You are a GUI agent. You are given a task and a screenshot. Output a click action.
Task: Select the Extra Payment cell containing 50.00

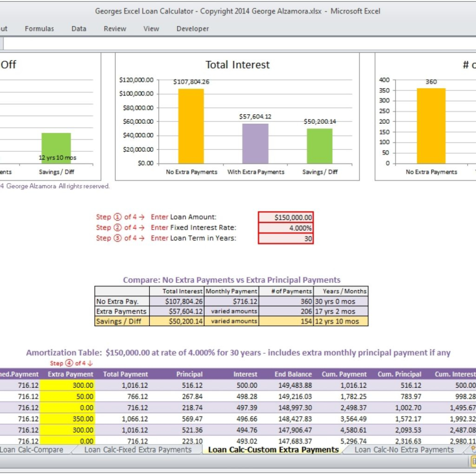click(x=67, y=397)
